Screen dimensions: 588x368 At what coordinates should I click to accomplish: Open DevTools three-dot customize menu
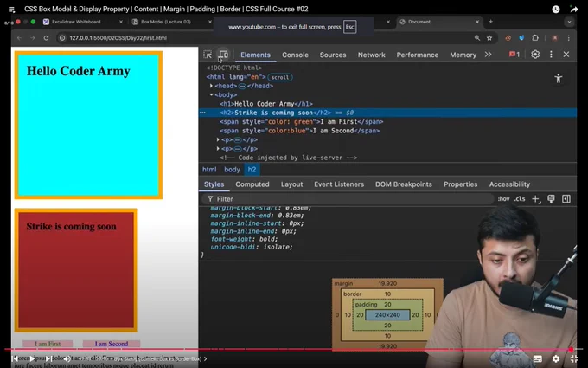pos(551,55)
